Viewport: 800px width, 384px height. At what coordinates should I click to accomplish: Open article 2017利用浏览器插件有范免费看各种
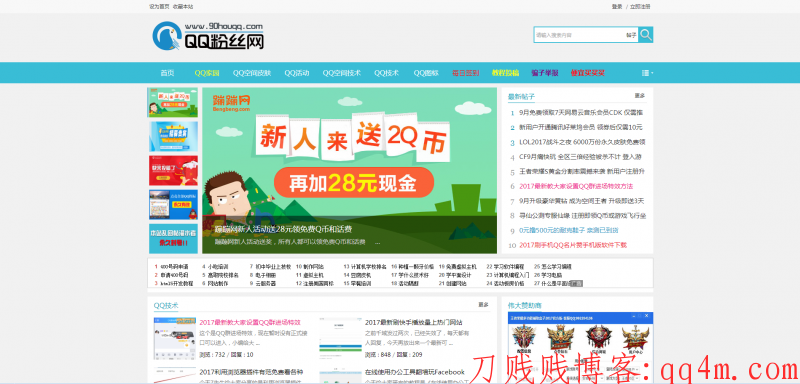click(251, 372)
